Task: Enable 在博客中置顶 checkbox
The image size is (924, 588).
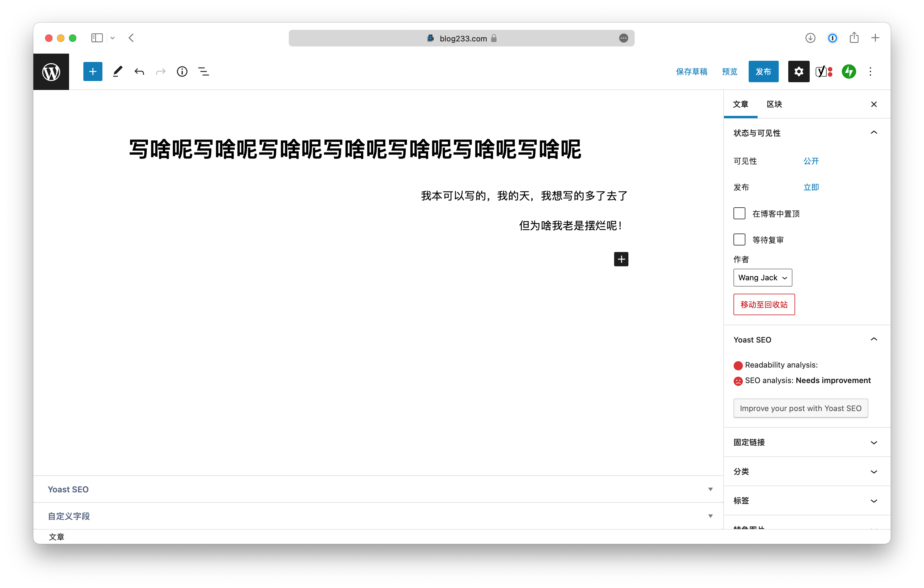Action: 739,213
